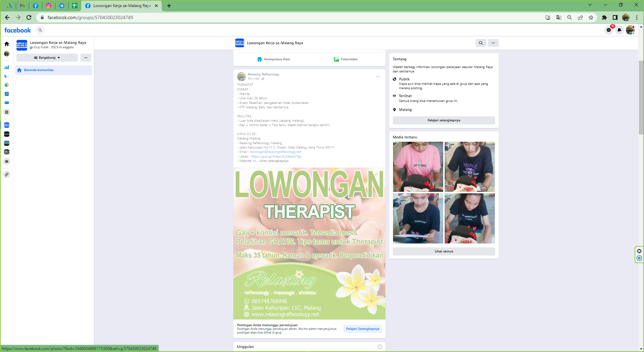
Task: Go back to previous page
Action: coord(7,17)
